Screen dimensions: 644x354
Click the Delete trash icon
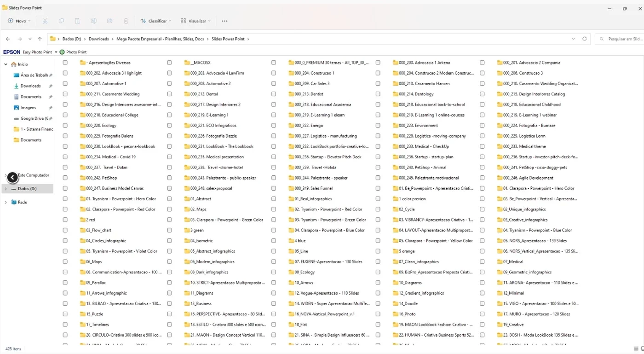coord(126,21)
